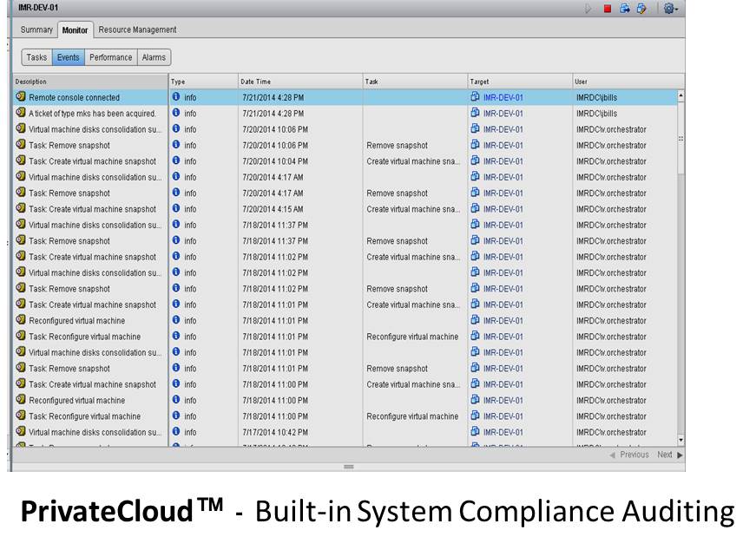This screenshot has width=756, height=550.
Task: Open the Performance sub-tab
Action: pos(111,57)
